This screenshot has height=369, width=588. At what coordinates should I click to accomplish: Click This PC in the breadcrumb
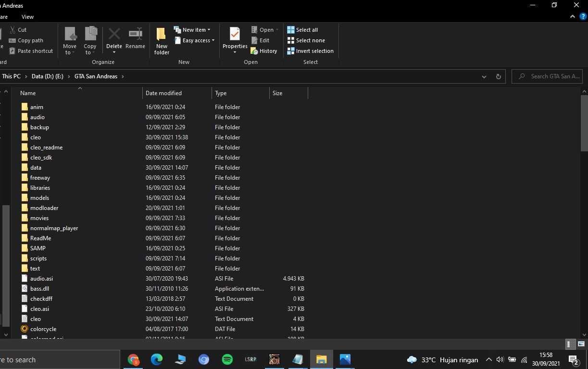pos(11,76)
